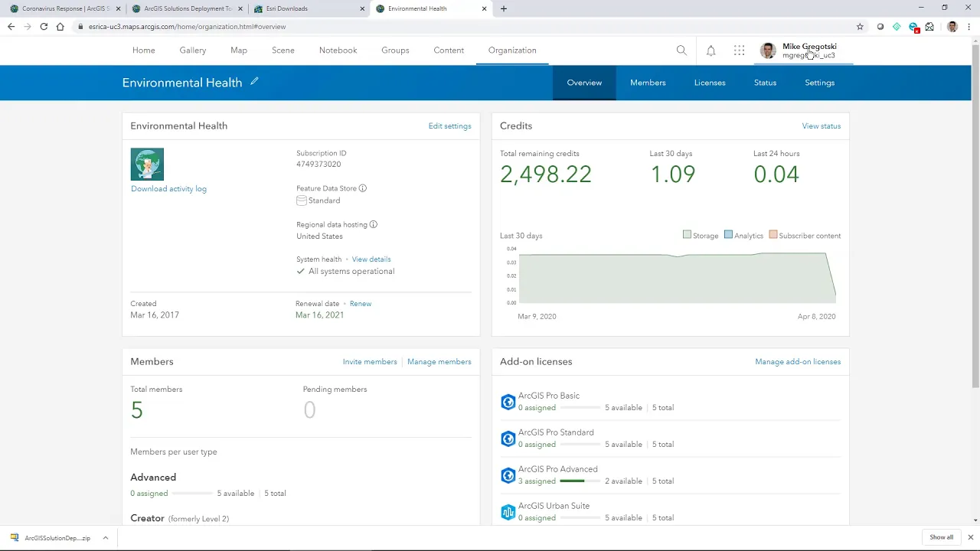Click Mike Gregotski profile avatar

pyautogui.click(x=768, y=51)
